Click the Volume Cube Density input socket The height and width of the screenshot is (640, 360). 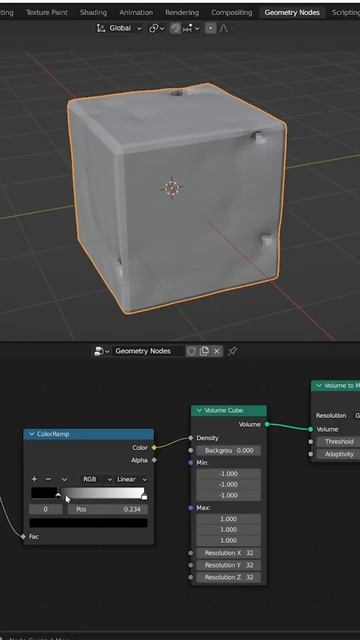pos(191,438)
